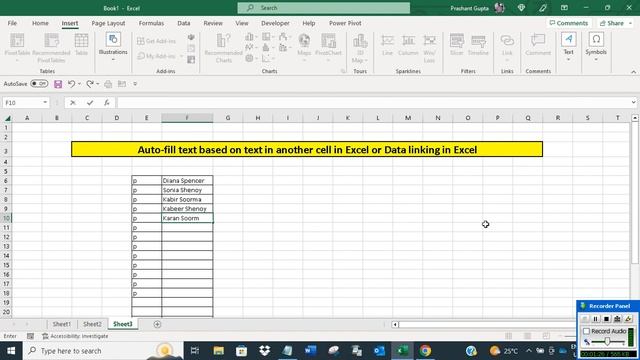640x360 pixels.
Task: Expand the Name Box dropdown
Action: (45, 103)
